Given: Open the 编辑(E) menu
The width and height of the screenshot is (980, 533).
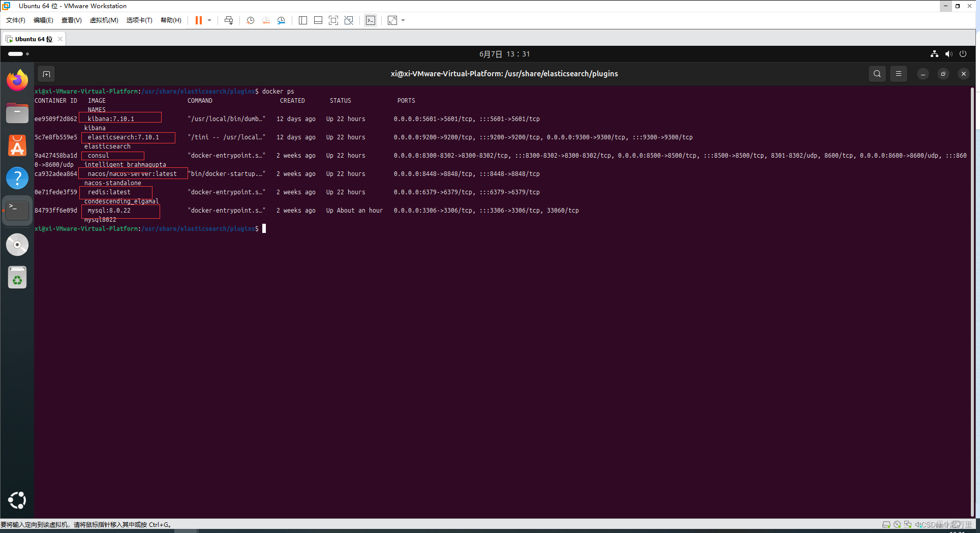Looking at the screenshot, I should point(43,20).
